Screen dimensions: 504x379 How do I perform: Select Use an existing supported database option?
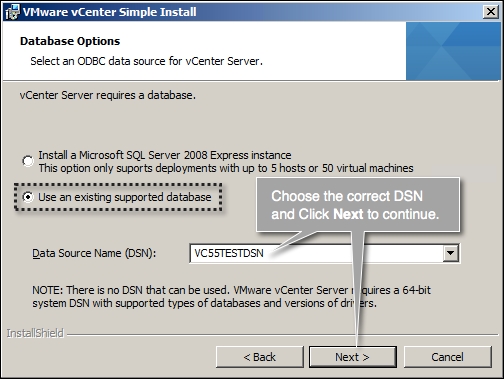click(28, 197)
